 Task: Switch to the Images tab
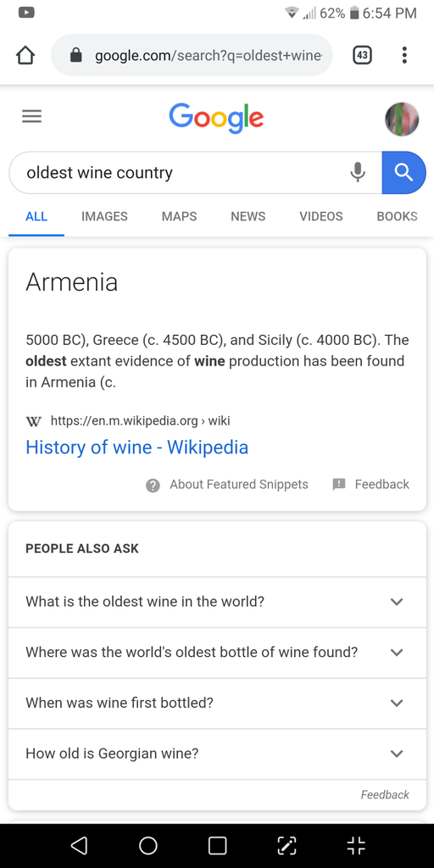104,216
